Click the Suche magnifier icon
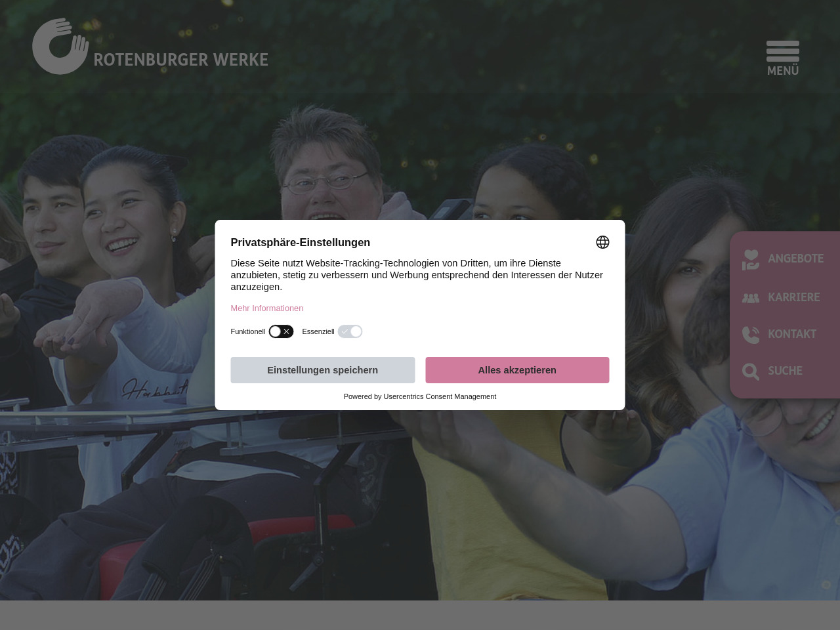The image size is (840, 630). coord(751,371)
